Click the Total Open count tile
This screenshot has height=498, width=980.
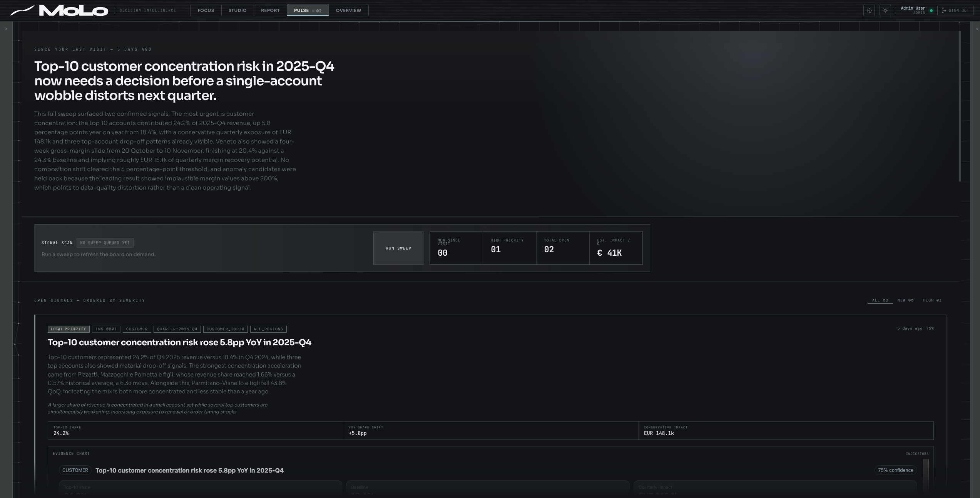(x=563, y=248)
